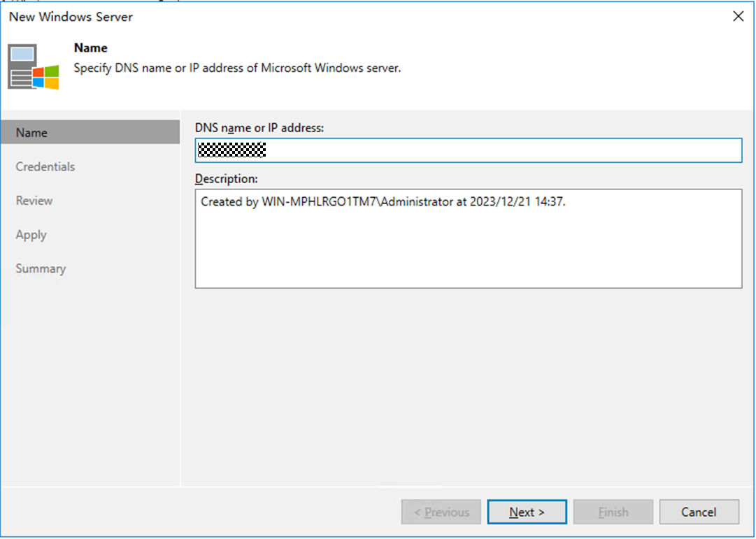Click the Cancel button
The height and width of the screenshot is (539, 756).
pos(699,512)
